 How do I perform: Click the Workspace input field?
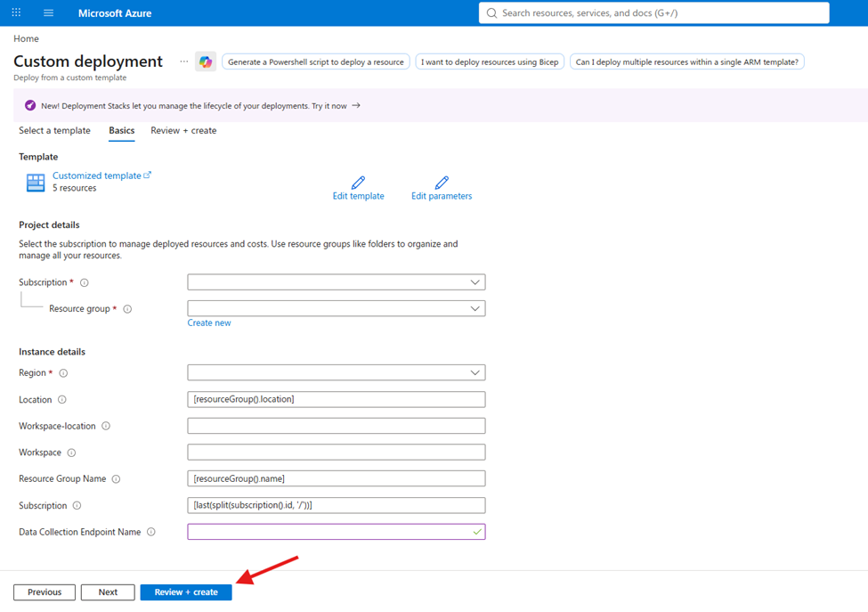click(x=336, y=453)
